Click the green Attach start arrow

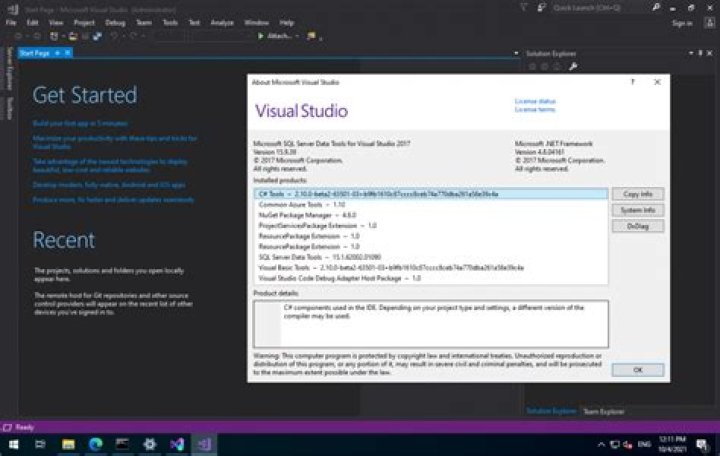click(262, 36)
